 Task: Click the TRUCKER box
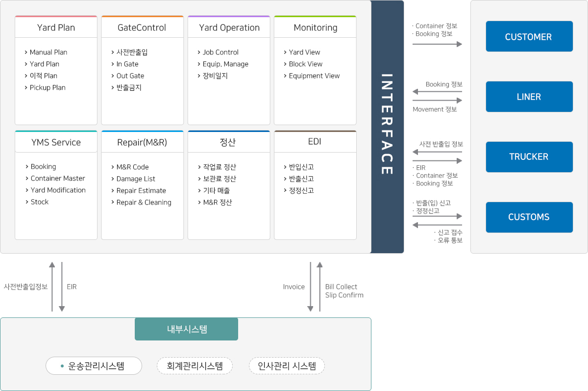click(529, 157)
